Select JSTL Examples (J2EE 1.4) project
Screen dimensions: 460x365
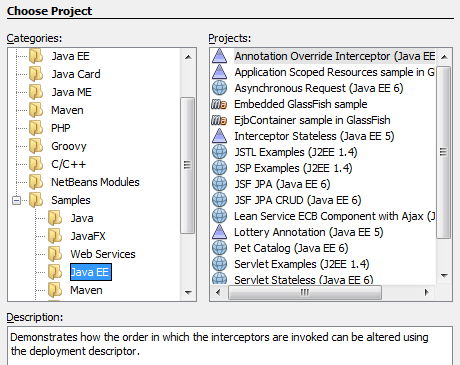[x=296, y=152]
